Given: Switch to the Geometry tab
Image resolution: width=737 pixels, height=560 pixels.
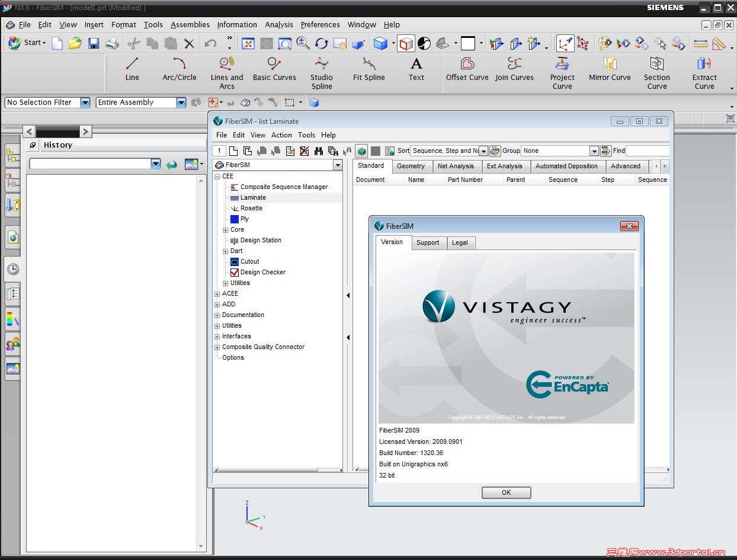Looking at the screenshot, I should click(x=412, y=166).
